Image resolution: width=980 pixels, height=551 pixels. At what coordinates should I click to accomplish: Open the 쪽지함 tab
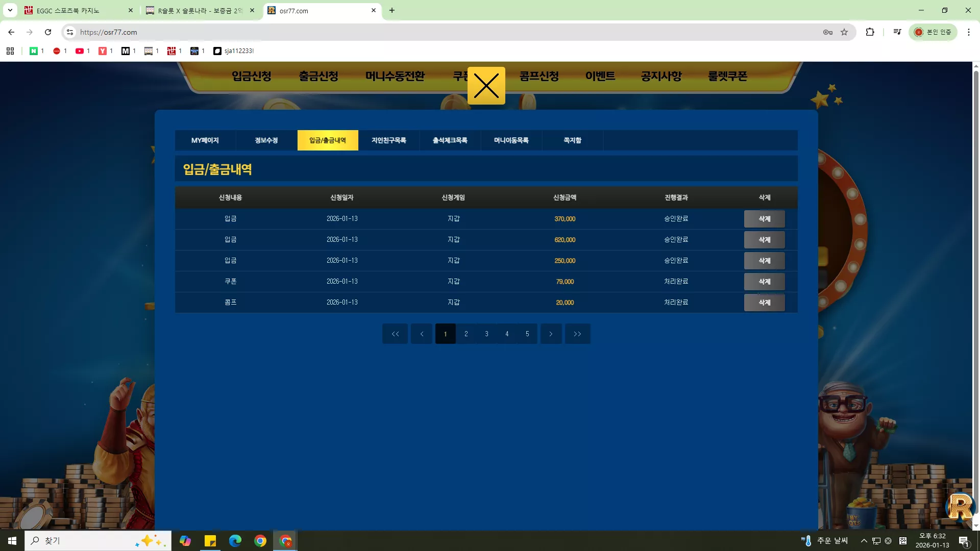(573, 140)
